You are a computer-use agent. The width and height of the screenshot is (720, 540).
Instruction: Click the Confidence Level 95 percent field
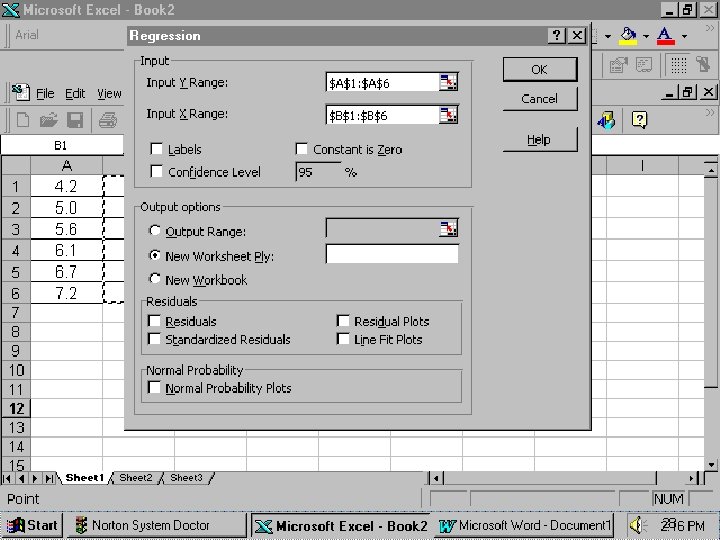[318, 172]
